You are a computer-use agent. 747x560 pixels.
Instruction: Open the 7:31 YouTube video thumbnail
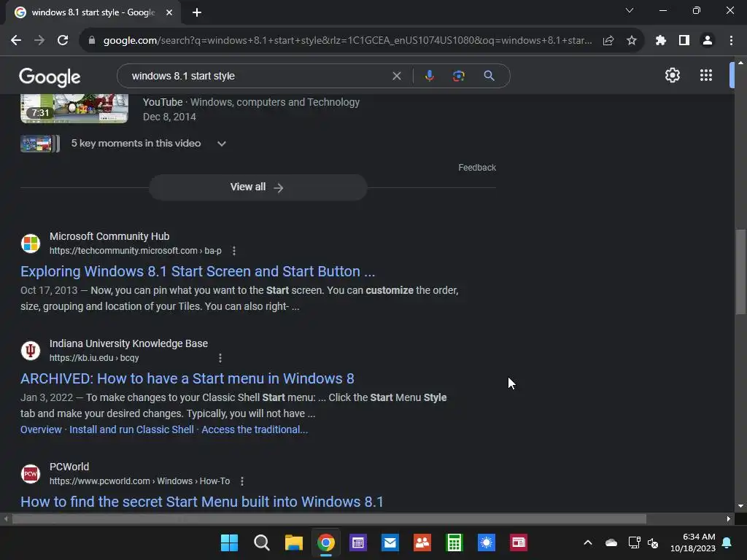pyautogui.click(x=74, y=109)
